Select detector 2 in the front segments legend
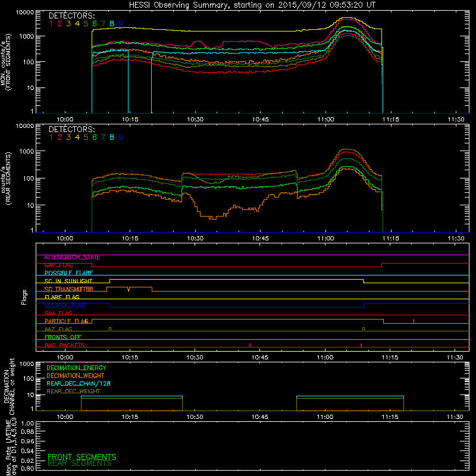 [x=60, y=24]
